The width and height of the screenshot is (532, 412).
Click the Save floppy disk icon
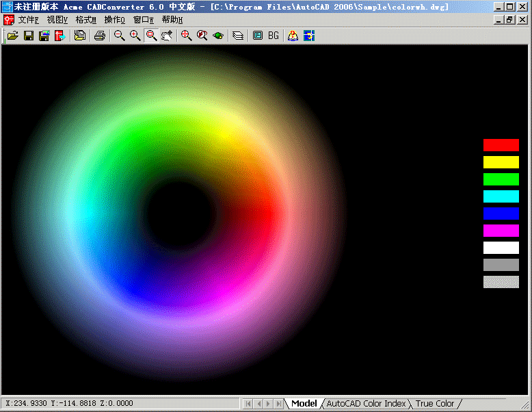pos(29,36)
